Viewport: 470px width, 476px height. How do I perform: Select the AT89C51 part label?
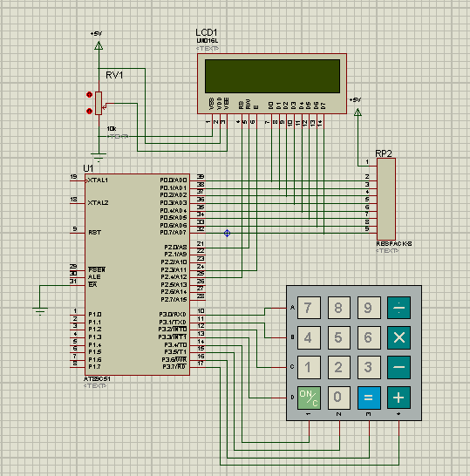(97, 379)
